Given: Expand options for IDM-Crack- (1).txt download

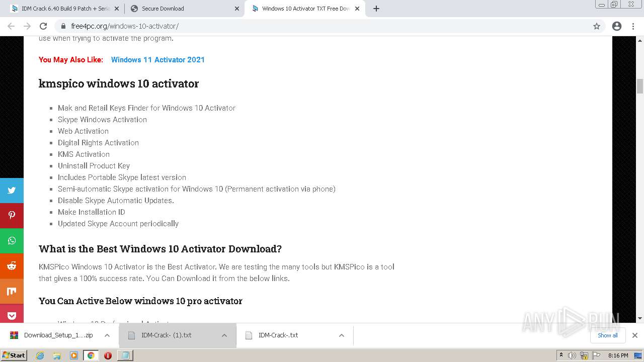Looking at the screenshot, I should tap(224, 335).
